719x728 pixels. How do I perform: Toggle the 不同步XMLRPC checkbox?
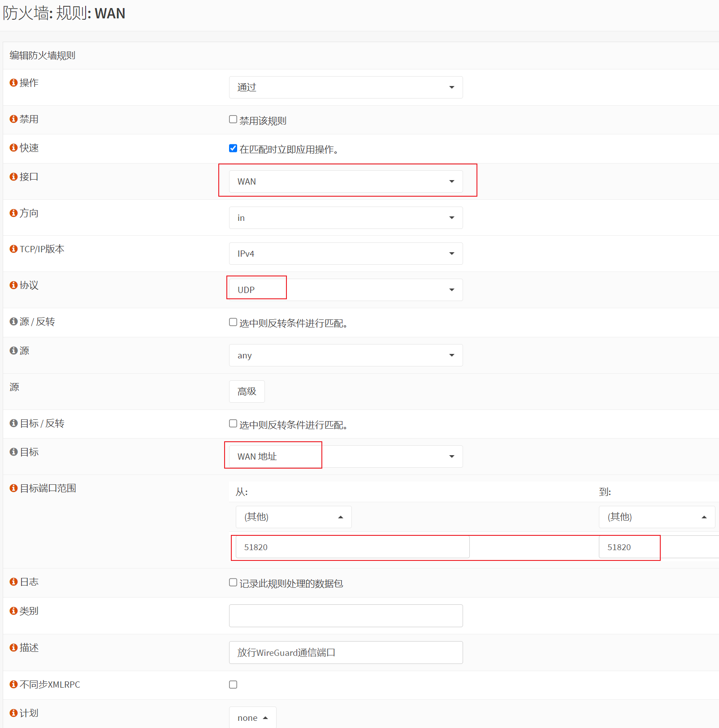(233, 685)
